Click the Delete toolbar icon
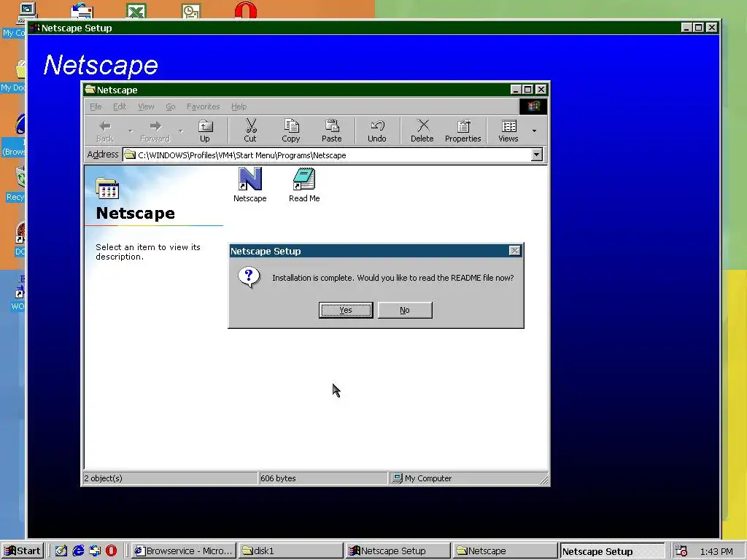Viewport: 747px width, 560px height. click(422, 131)
